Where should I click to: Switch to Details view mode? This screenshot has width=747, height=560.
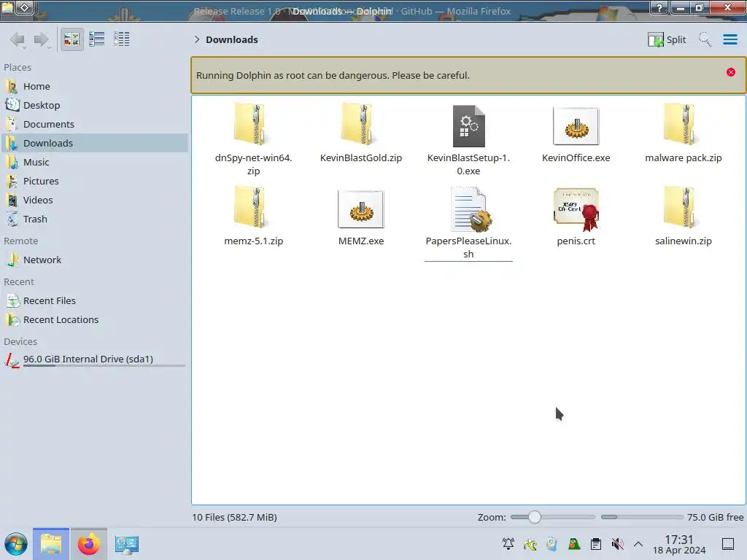click(x=122, y=39)
